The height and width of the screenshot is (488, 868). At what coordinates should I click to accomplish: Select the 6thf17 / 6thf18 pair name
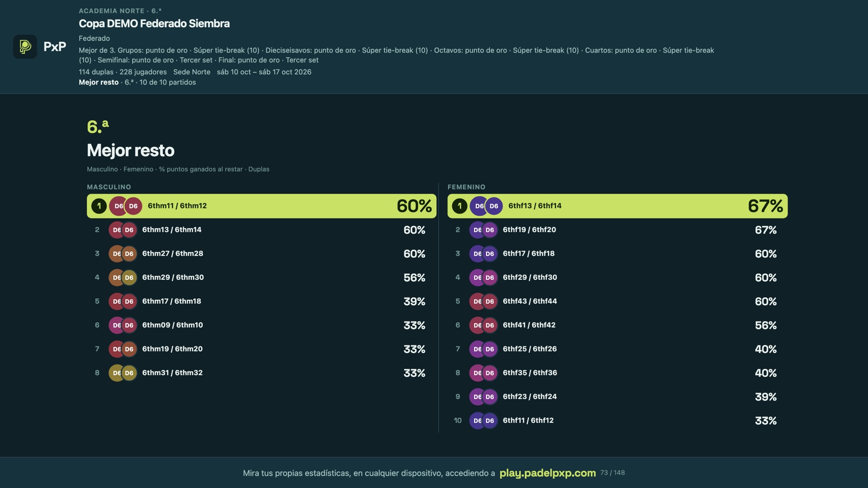point(529,254)
